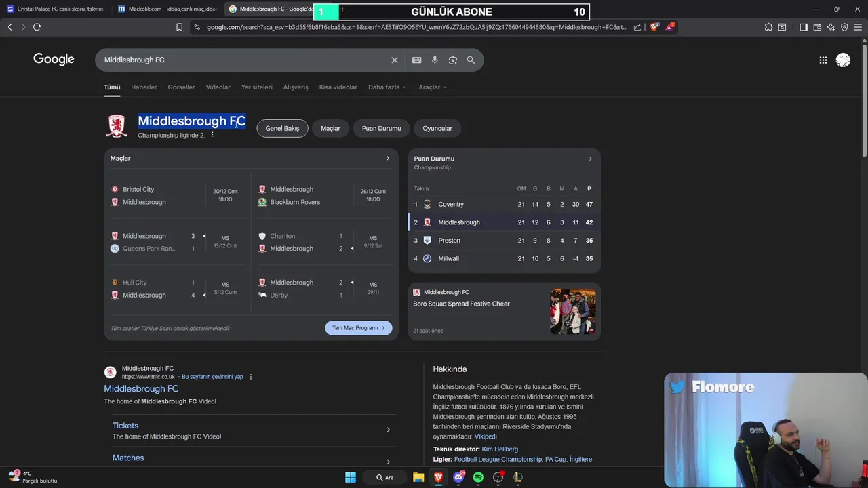Open more options beside Championship liginde 2.
The width and height of the screenshot is (868, 488).
212,135
